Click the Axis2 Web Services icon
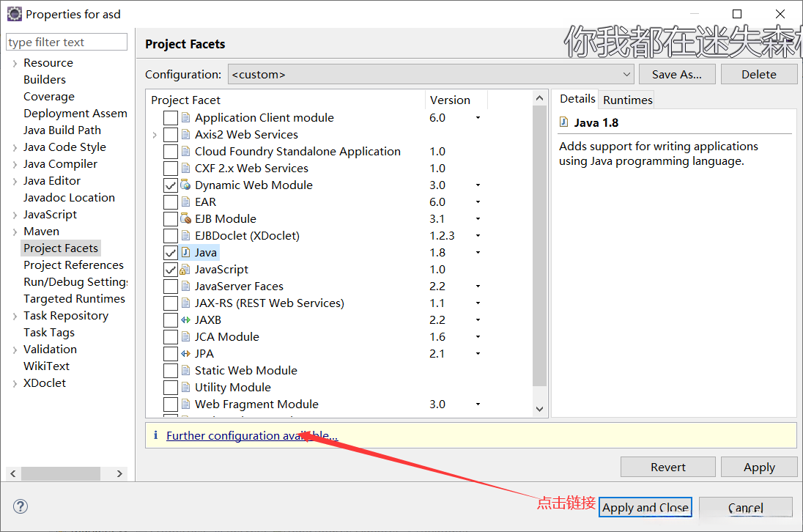This screenshot has width=803, height=532. point(185,135)
